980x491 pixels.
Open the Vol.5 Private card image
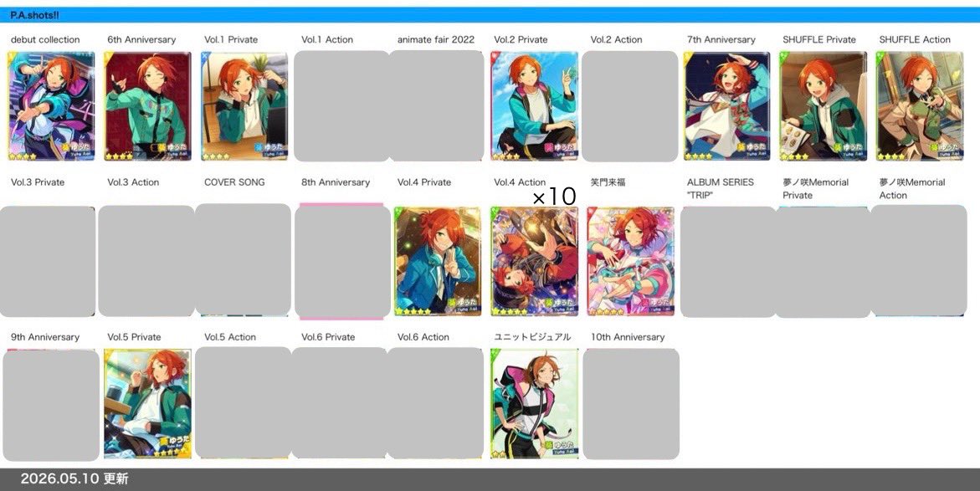147,404
